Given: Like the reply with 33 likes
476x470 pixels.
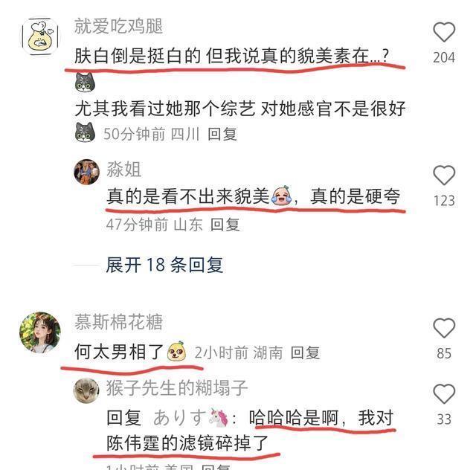Looking at the screenshot, I should [444, 394].
